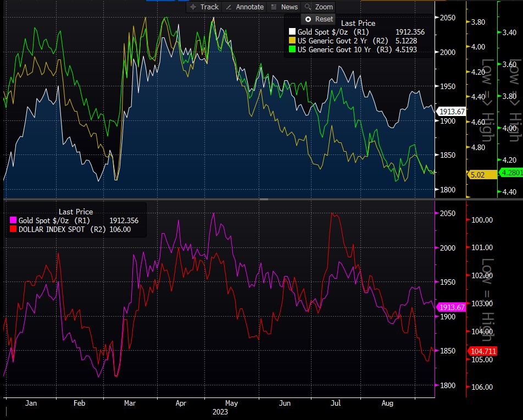Image resolution: width=523 pixels, height=420 pixels.
Task: Click the green 4.2801 yield tag
Action: (509, 173)
